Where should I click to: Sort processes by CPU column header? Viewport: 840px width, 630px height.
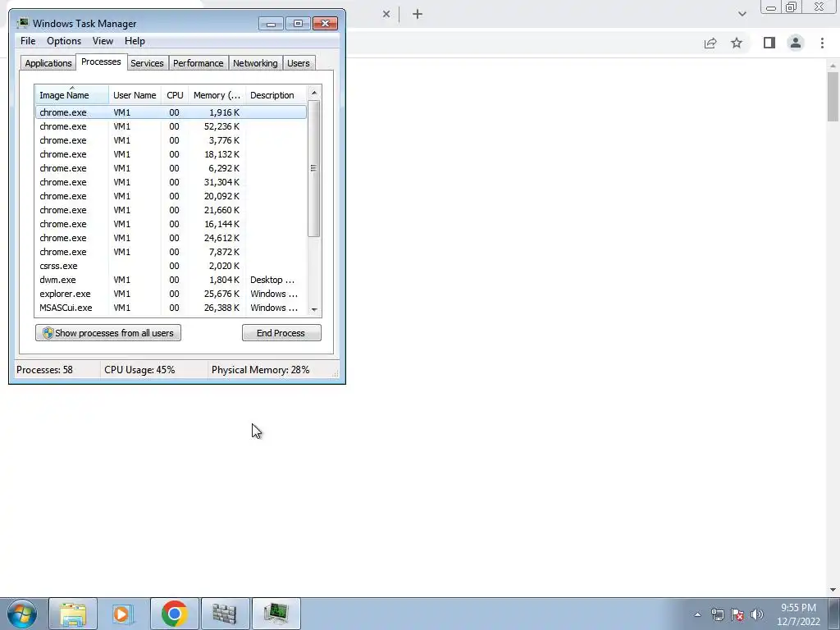[x=175, y=95]
